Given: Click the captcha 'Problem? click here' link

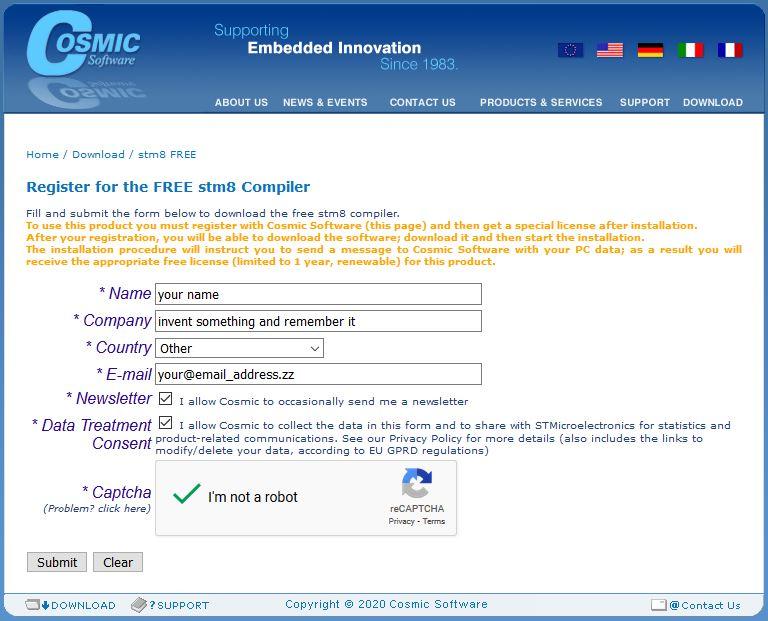Looking at the screenshot, I should click(x=97, y=508).
